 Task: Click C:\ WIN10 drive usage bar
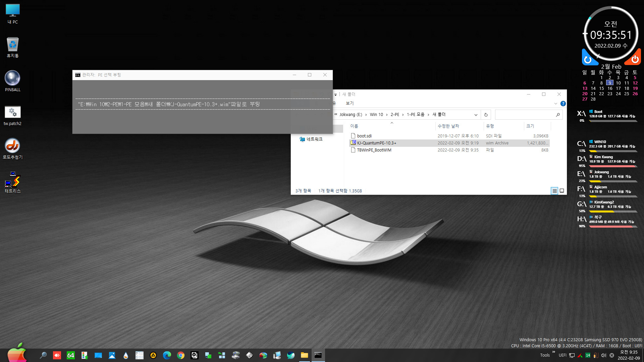click(613, 151)
